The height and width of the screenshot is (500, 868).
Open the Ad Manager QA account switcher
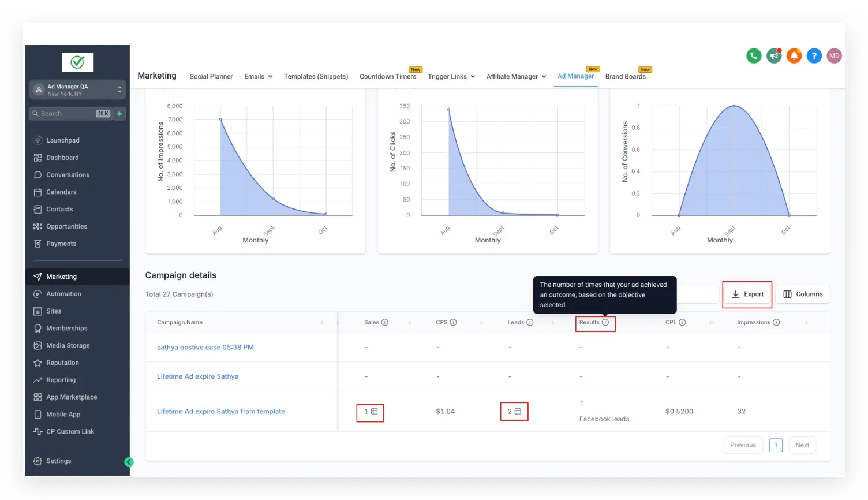point(77,89)
